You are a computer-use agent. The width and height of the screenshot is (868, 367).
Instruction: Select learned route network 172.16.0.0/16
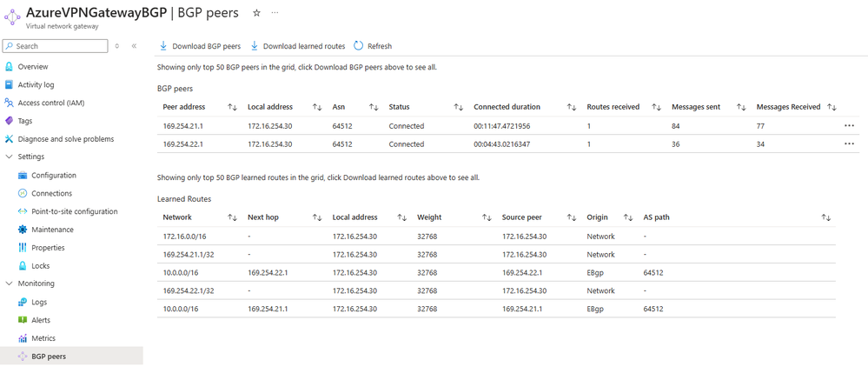(x=182, y=237)
